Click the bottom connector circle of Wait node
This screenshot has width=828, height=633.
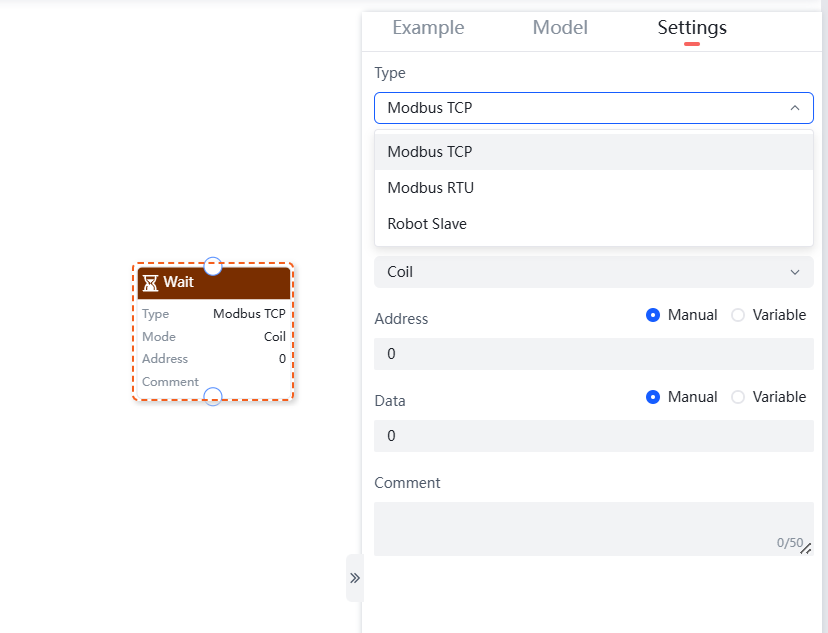(x=213, y=397)
